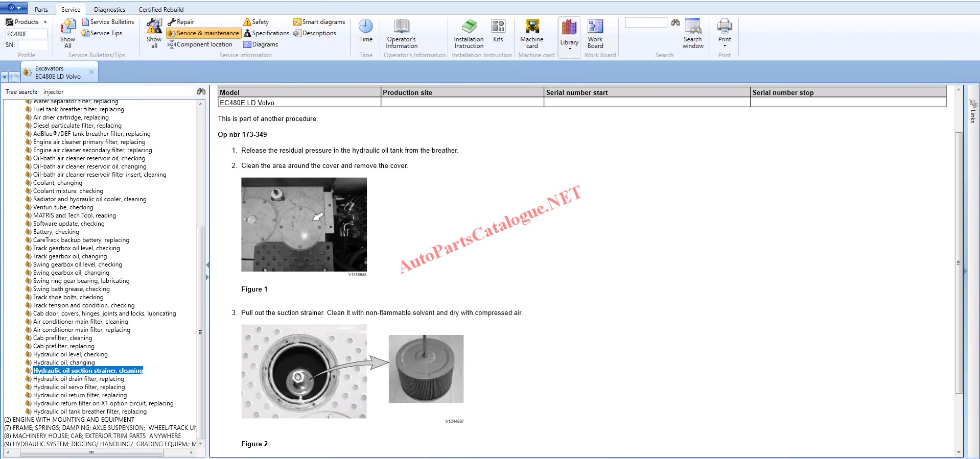Click the tree horizontal scrollbar thumb

pos(91,452)
